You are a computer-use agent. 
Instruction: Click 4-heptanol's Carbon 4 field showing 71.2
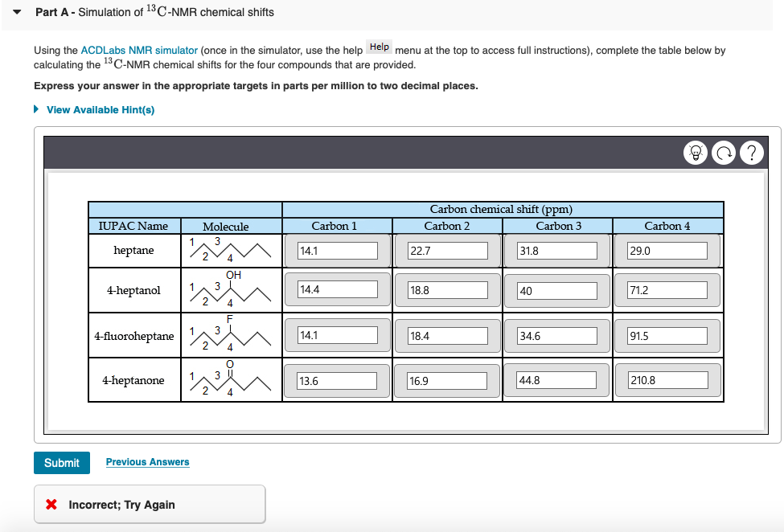(668, 289)
